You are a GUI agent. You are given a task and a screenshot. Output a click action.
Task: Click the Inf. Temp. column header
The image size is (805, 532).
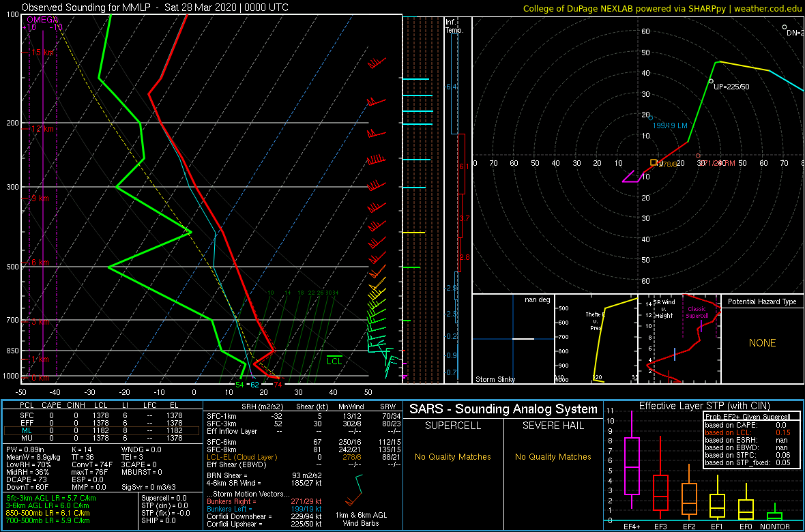click(x=454, y=27)
